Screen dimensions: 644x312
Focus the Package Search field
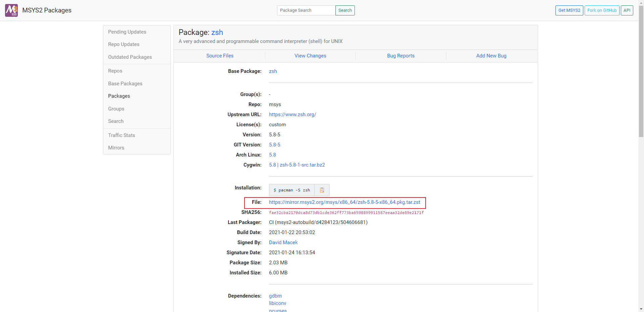pos(306,10)
